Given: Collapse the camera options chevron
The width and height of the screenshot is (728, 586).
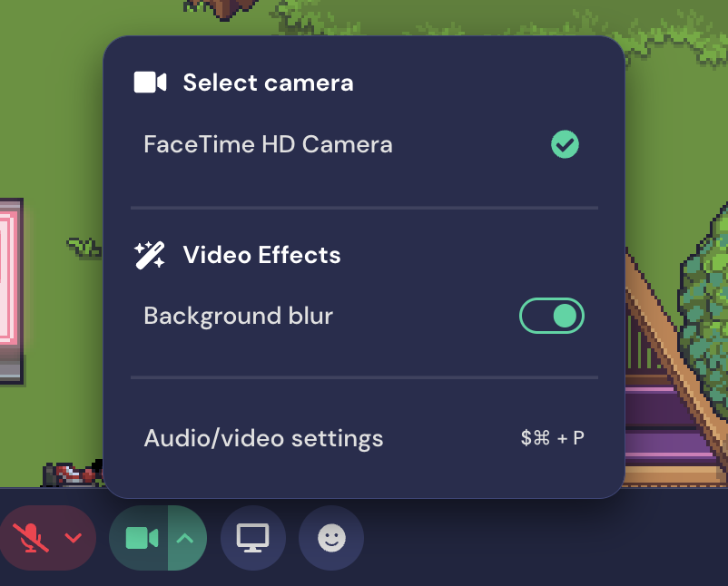Looking at the screenshot, I should click(x=185, y=538).
